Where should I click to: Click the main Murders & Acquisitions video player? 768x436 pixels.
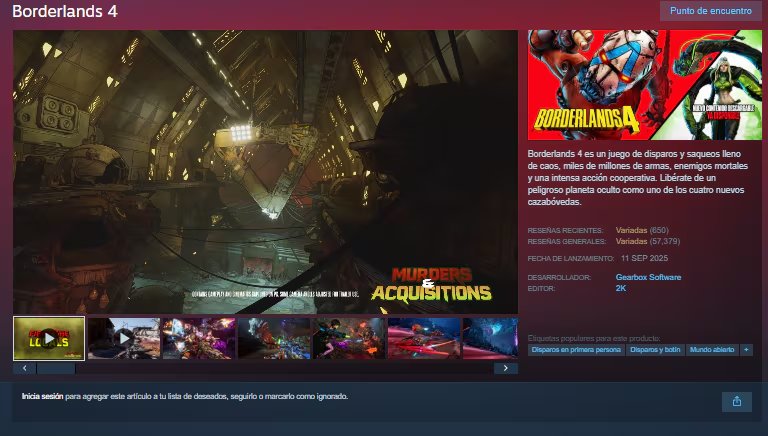point(265,172)
